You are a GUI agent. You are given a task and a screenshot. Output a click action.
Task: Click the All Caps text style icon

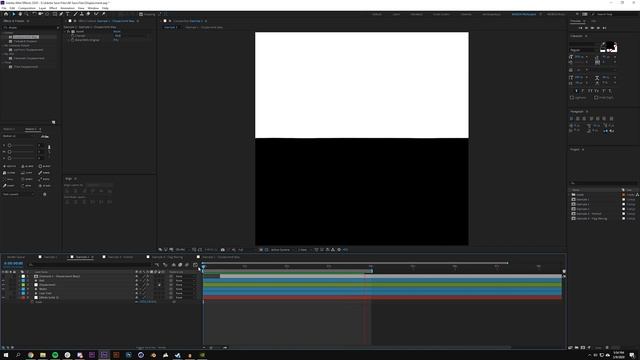click(590, 91)
